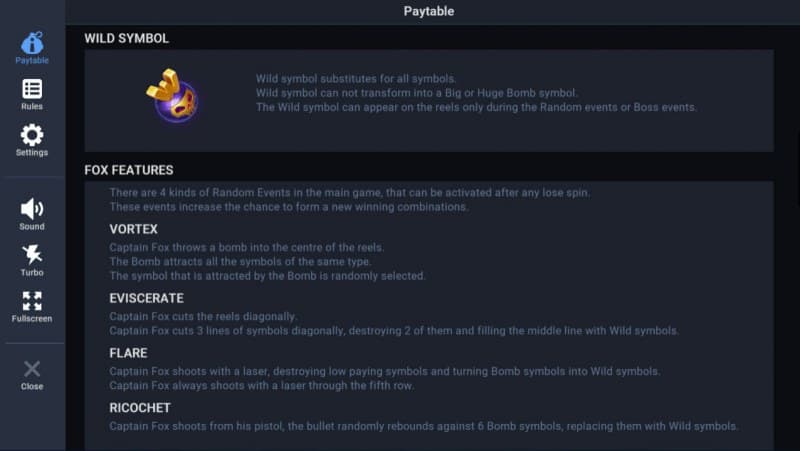Close the paytable with X icon
The height and width of the screenshot is (451, 800).
[32, 370]
